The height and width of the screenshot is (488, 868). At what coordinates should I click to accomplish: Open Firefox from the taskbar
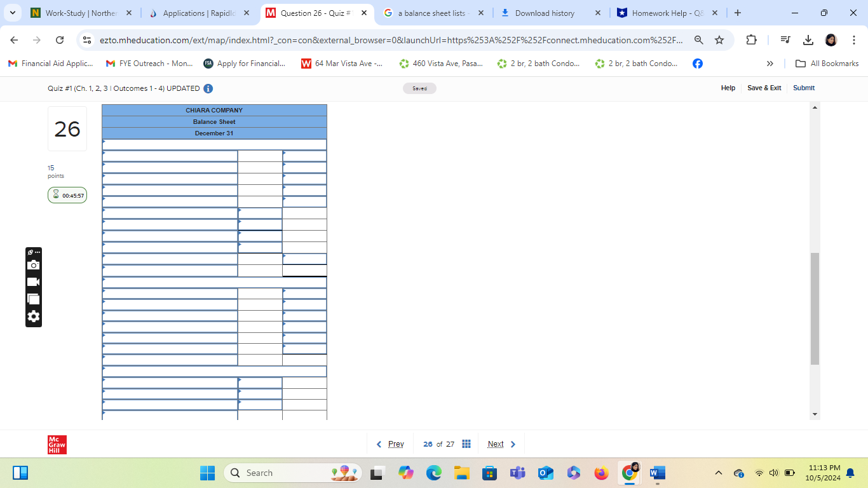(601, 473)
